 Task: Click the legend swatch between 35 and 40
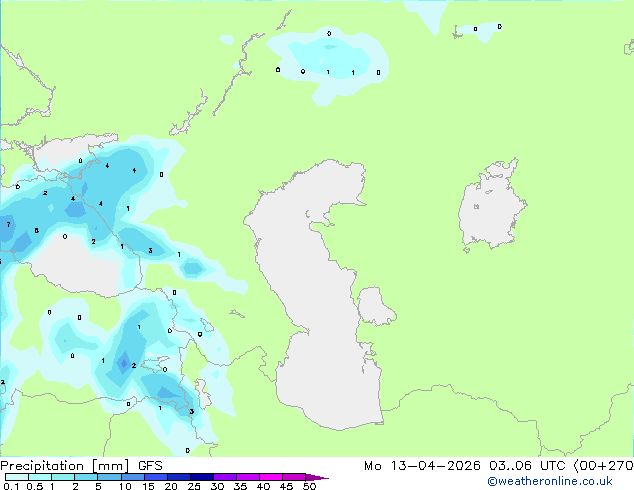click(x=247, y=477)
